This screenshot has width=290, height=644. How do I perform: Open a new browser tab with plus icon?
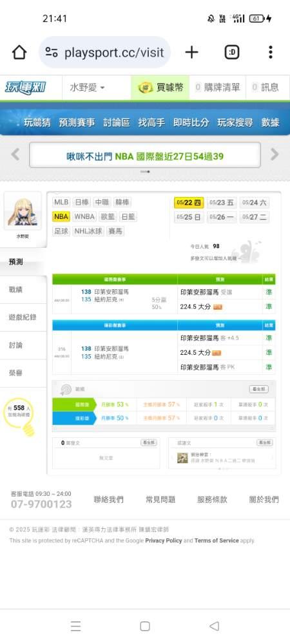[191, 52]
